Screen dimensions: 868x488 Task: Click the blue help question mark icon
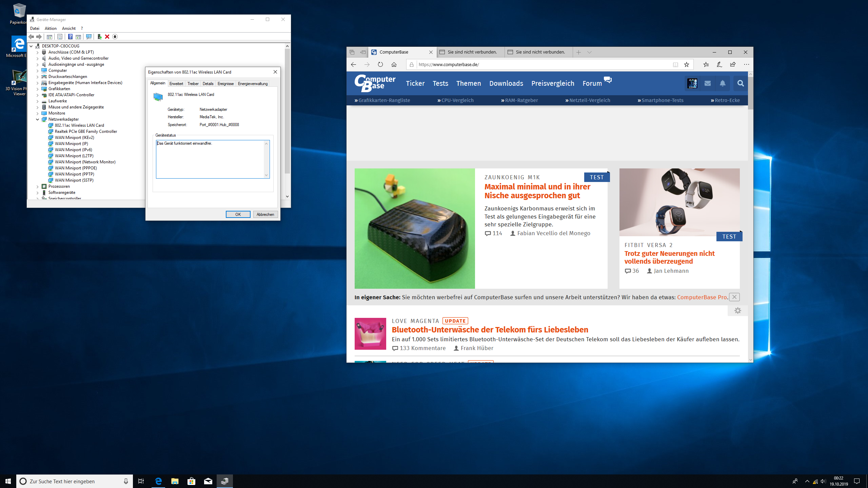(70, 37)
